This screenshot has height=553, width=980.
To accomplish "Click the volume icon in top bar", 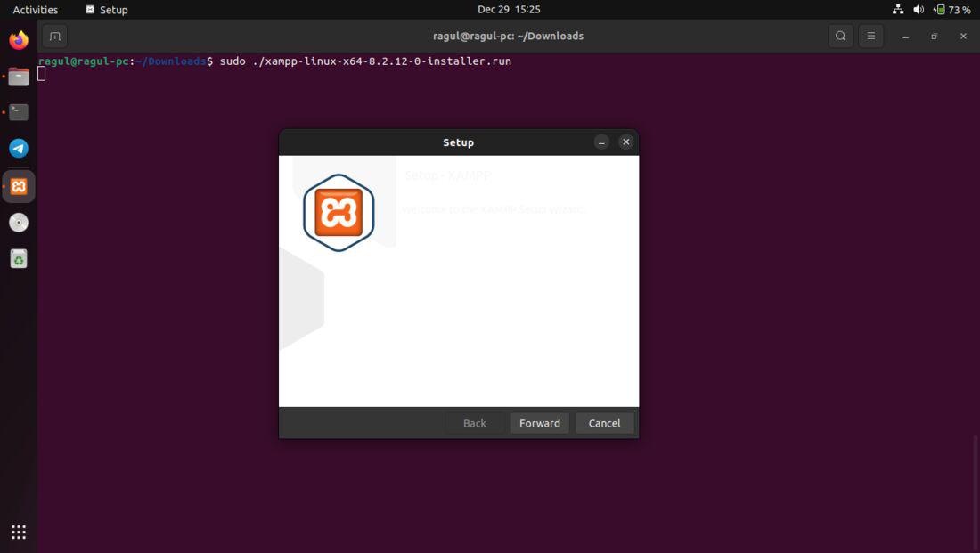I will point(919,10).
